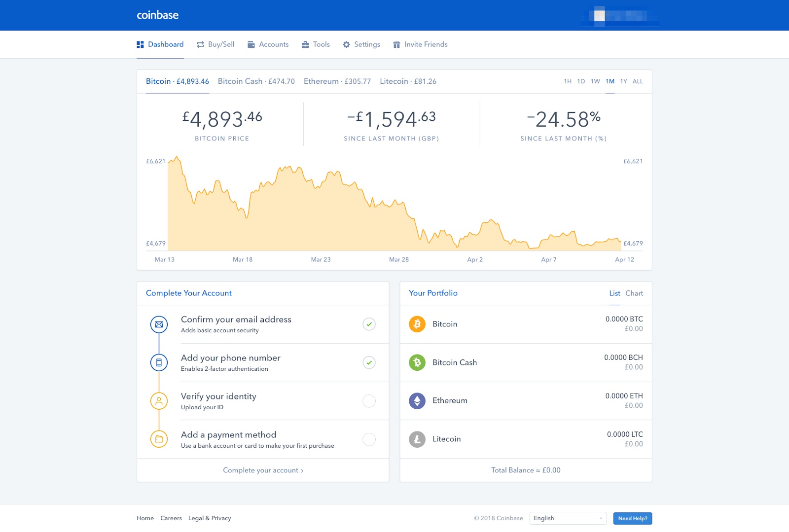The image size is (789, 532).
Task: Open the Careers footer link
Action: click(x=171, y=518)
